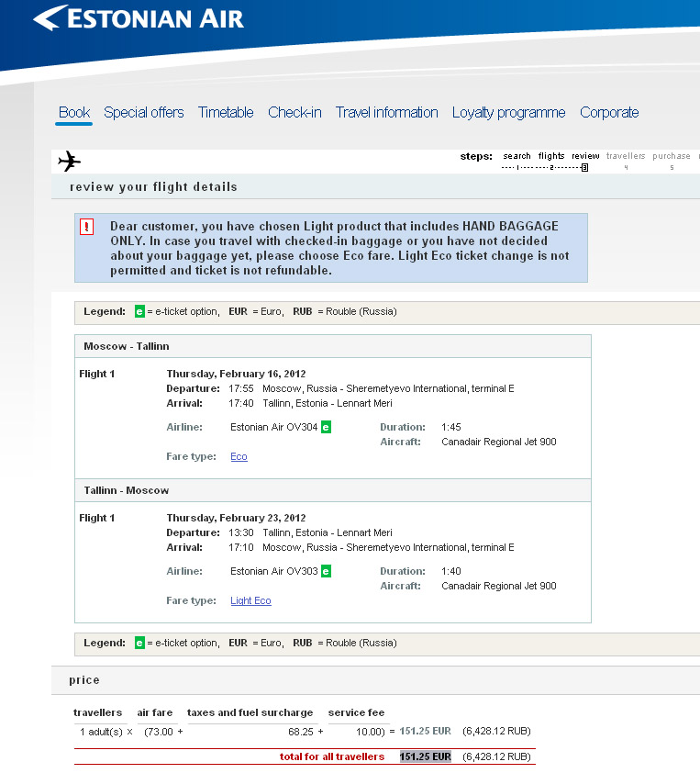Click the price section heading
This screenshot has width=700, height=773.
pos(84,680)
